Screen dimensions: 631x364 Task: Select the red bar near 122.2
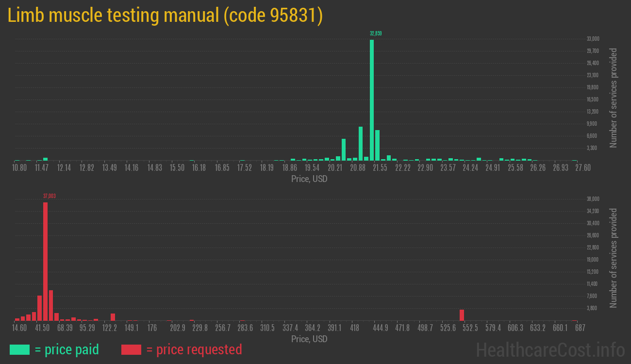[113, 317]
